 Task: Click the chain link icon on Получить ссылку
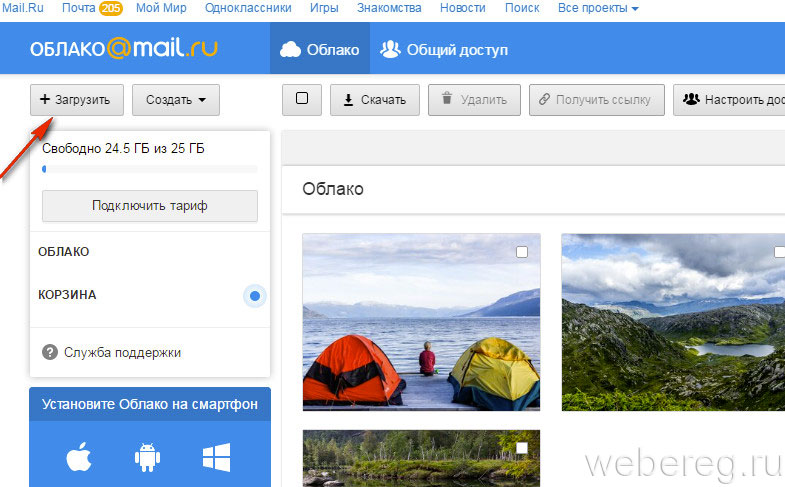pyautogui.click(x=544, y=99)
